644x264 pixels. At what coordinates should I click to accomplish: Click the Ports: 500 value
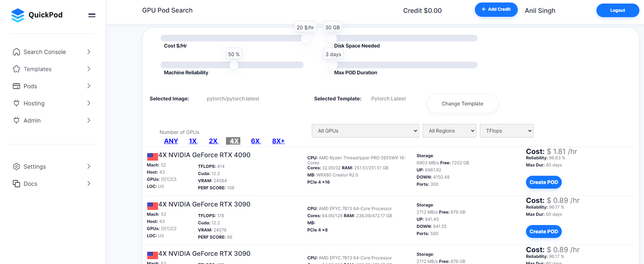point(427,234)
